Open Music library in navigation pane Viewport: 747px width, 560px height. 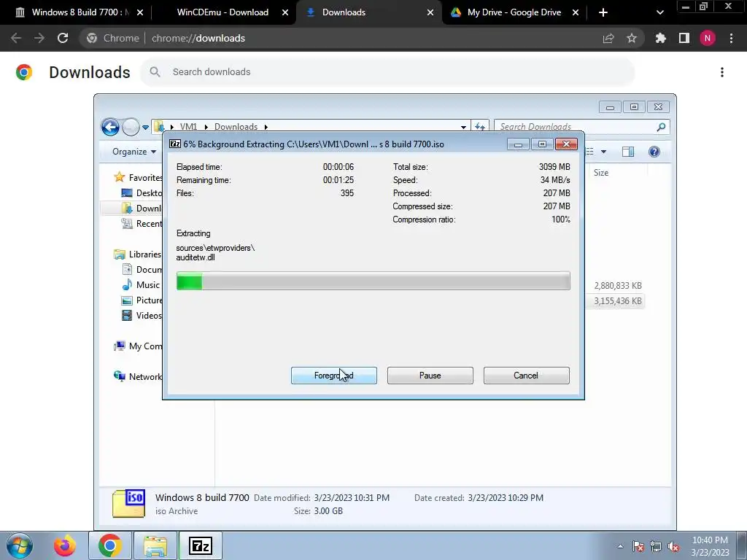[141, 285]
